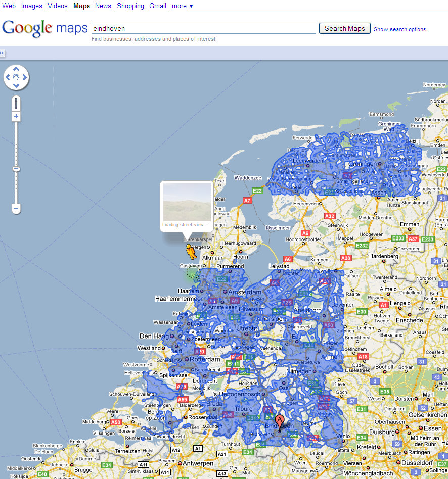Screen dimensions: 448x479
Task: Open the Gmail link
Action: [158, 6]
